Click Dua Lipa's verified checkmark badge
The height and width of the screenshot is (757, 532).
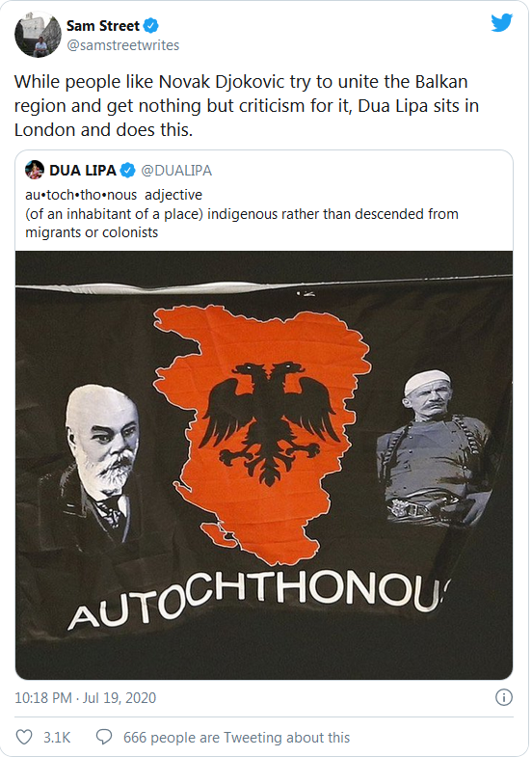pos(128,171)
